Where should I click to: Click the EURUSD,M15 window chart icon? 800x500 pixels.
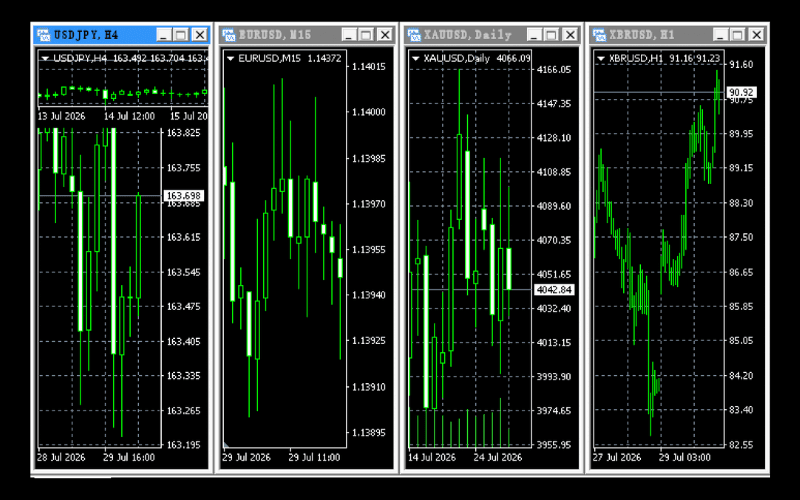[x=229, y=35]
